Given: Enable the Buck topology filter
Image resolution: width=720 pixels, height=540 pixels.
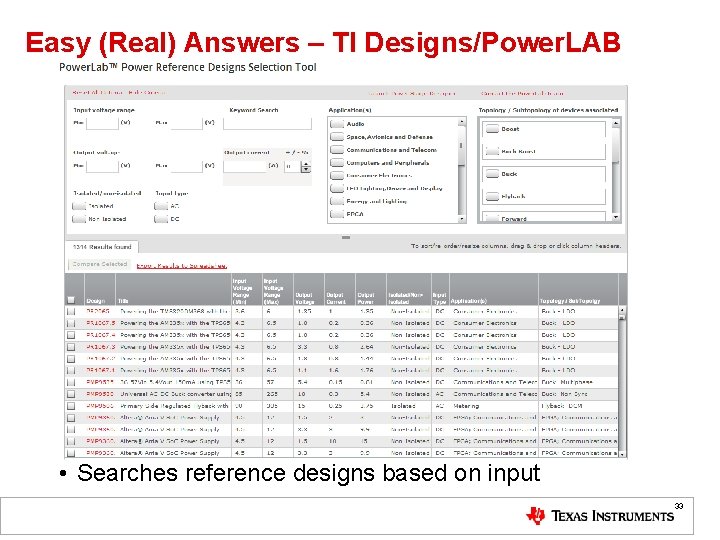Looking at the screenshot, I should point(492,174).
